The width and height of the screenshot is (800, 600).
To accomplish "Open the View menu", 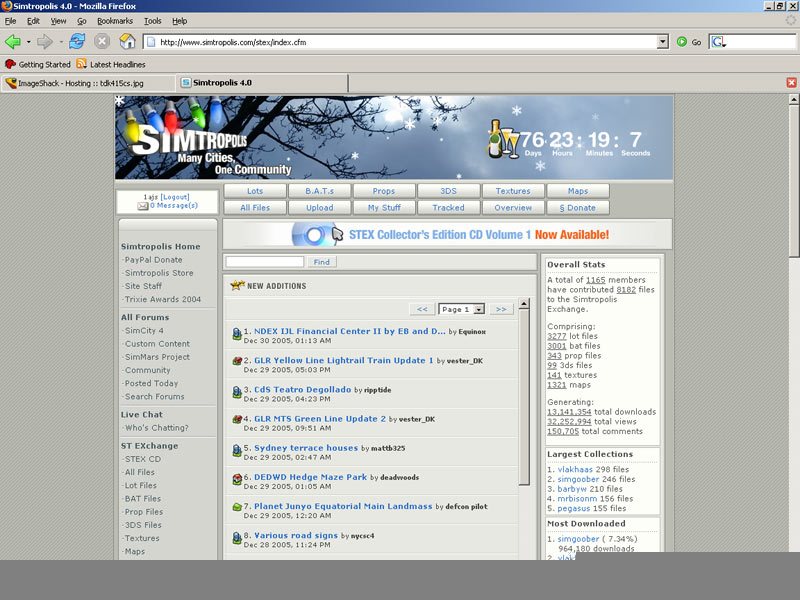I will [x=58, y=21].
